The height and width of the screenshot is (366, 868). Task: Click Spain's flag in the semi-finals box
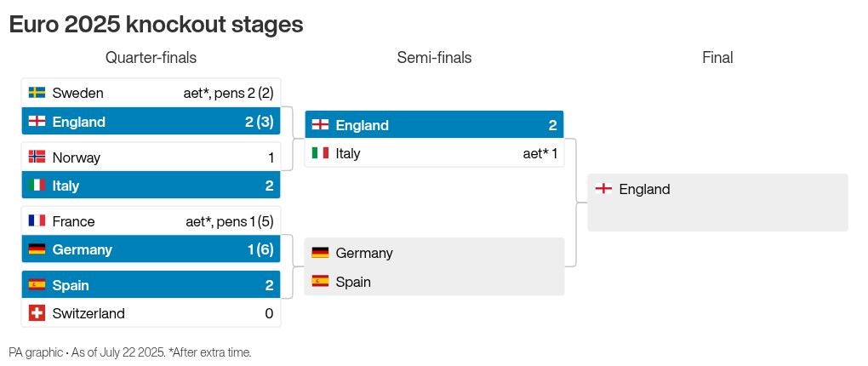[x=321, y=281]
